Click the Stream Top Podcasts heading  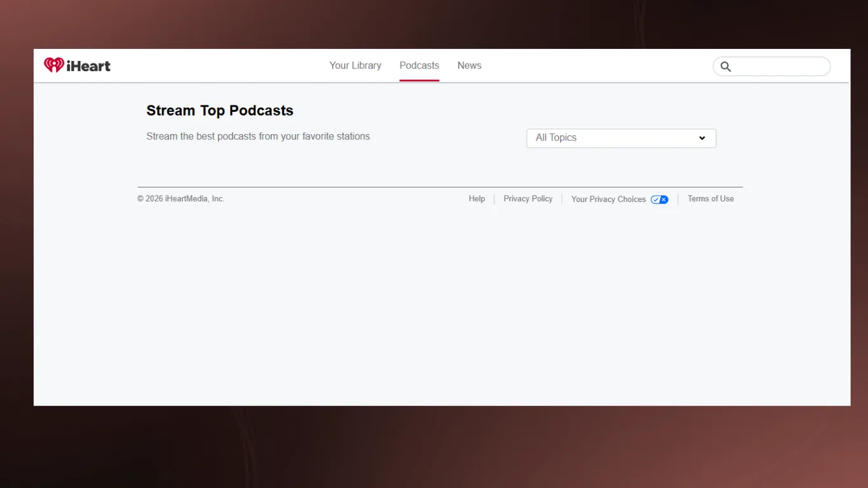coord(219,111)
